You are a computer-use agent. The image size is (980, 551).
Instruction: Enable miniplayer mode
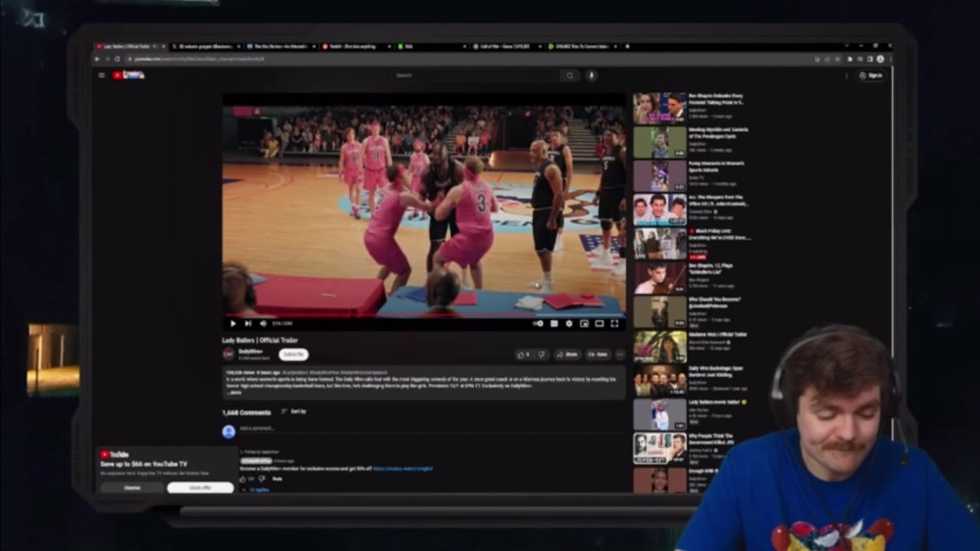584,324
